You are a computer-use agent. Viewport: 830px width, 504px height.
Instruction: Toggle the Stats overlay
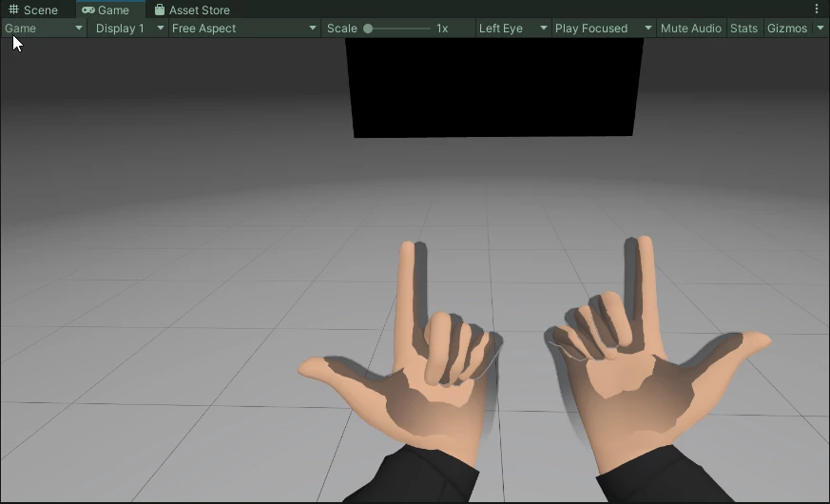click(x=743, y=29)
